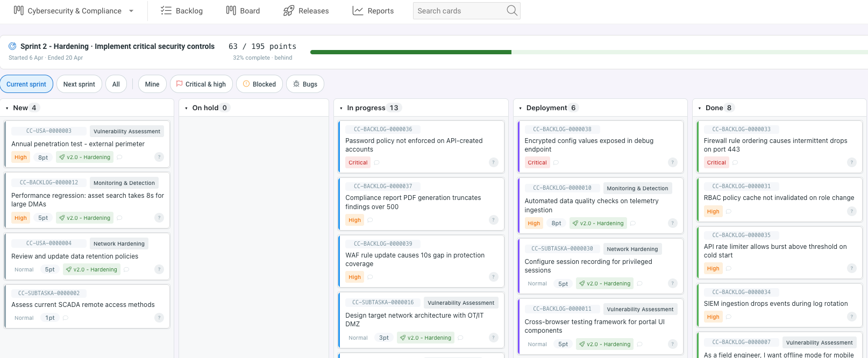
Task: Click comment icon on Compliance report PDF card
Action: tap(370, 220)
